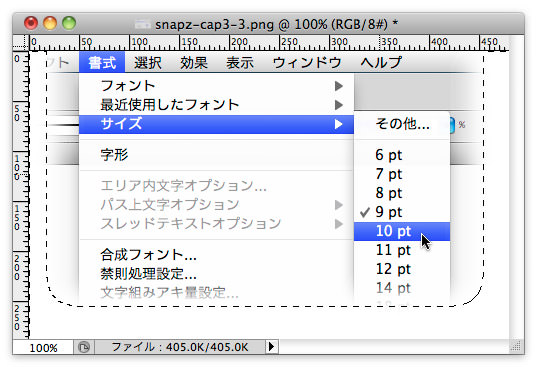Viewport: 537px width, 367px height.
Task: Select 14 pt font size
Action: [x=402, y=288]
